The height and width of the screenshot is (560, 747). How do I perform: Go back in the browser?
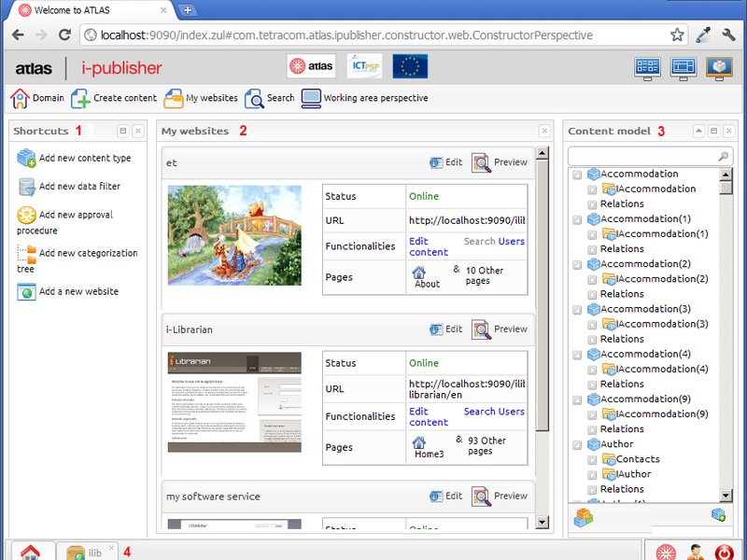tap(18, 35)
